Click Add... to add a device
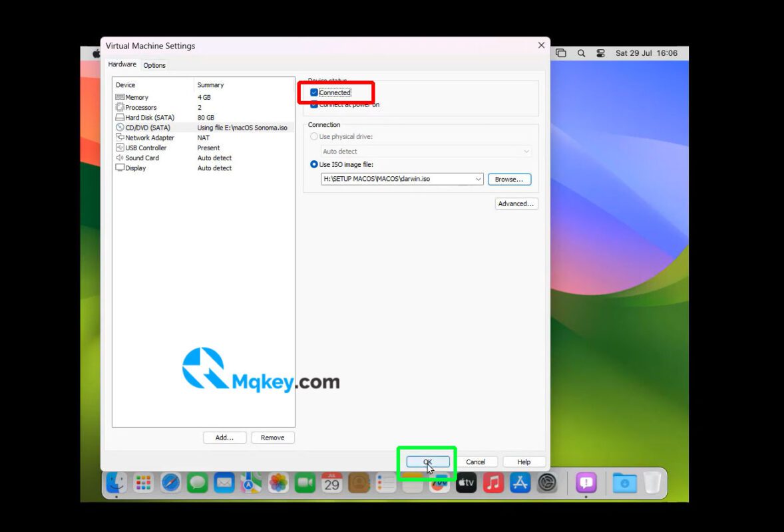 pyautogui.click(x=224, y=438)
